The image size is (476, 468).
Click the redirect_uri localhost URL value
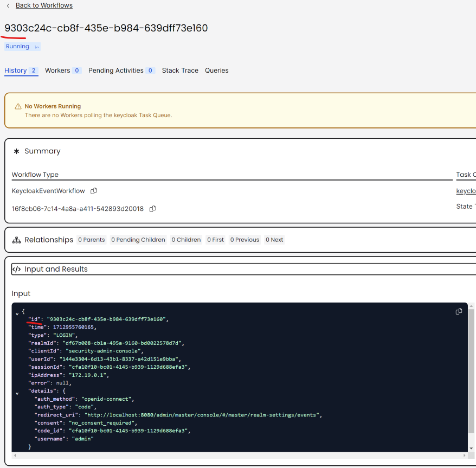pyautogui.click(x=202, y=415)
